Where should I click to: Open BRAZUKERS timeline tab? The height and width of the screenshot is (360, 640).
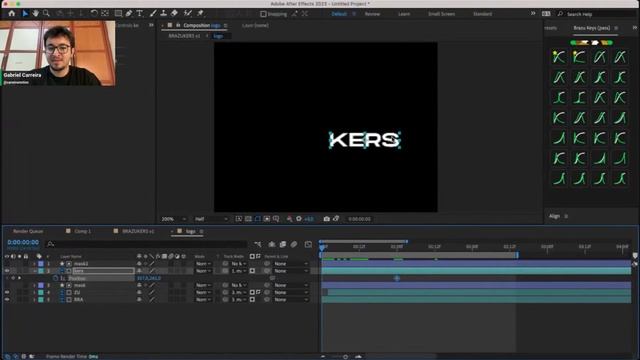coord(138,231)
